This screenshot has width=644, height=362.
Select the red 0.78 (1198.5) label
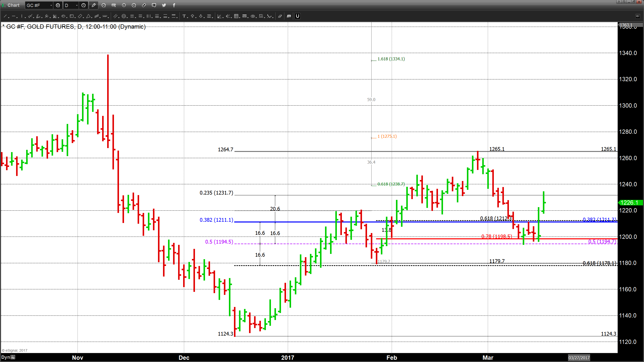tap(497, 237)
